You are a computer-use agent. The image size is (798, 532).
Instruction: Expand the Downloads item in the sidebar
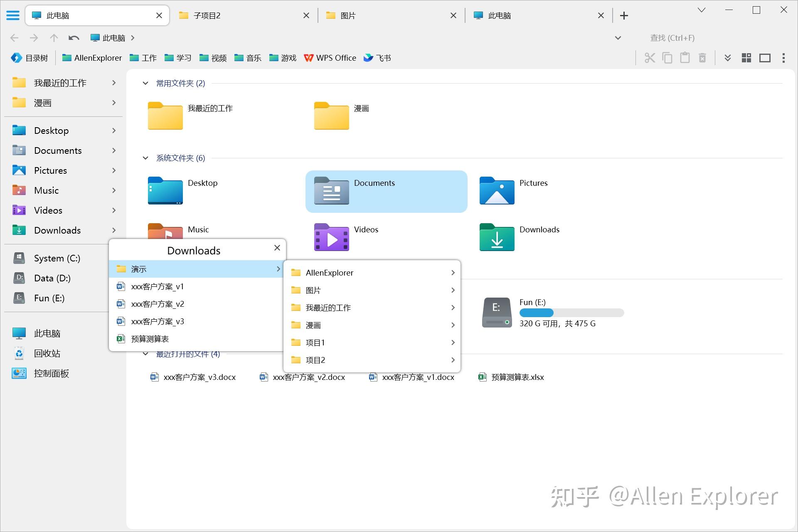tap(113, 230)
